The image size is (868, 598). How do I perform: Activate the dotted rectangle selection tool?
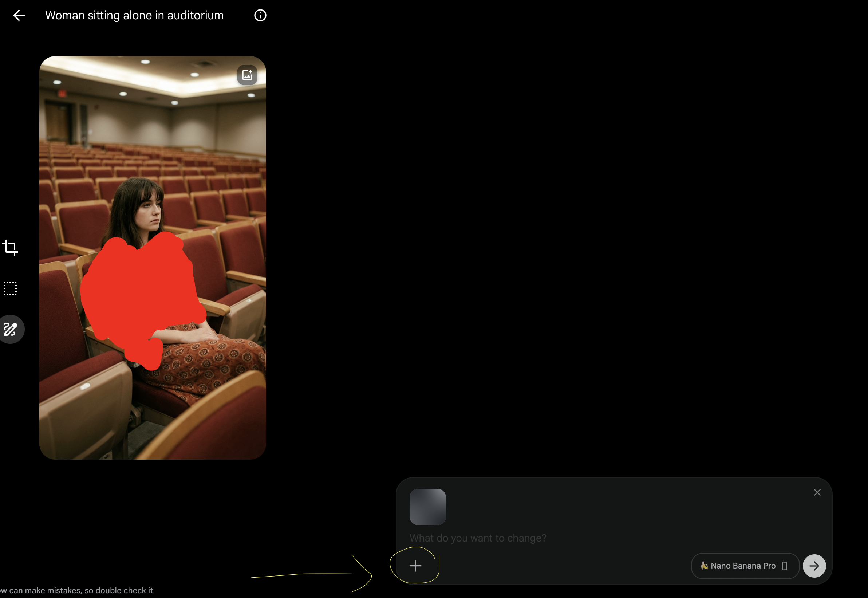(10, 288)
